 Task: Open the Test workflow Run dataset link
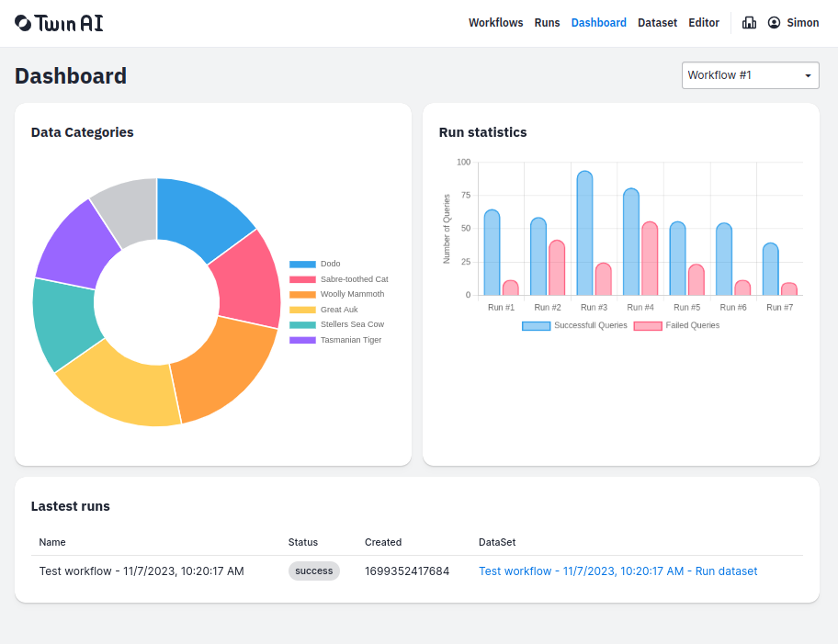pyautogui.click(x=617, y=571)
